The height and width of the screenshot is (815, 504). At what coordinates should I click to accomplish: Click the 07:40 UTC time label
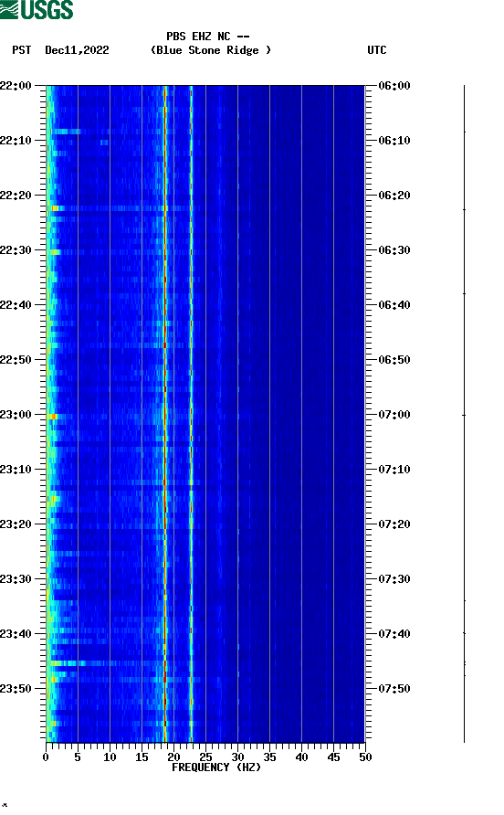pos(394,634)
